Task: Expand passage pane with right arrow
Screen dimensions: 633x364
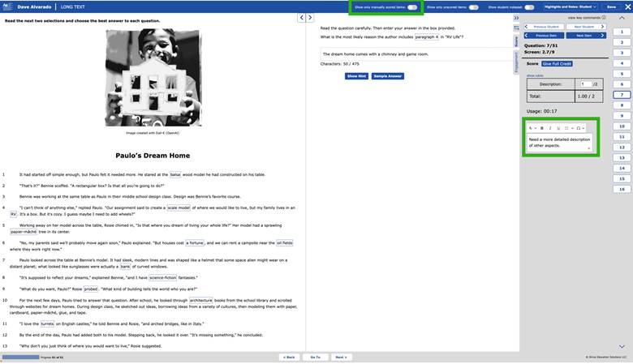Action: coord(309,17)
